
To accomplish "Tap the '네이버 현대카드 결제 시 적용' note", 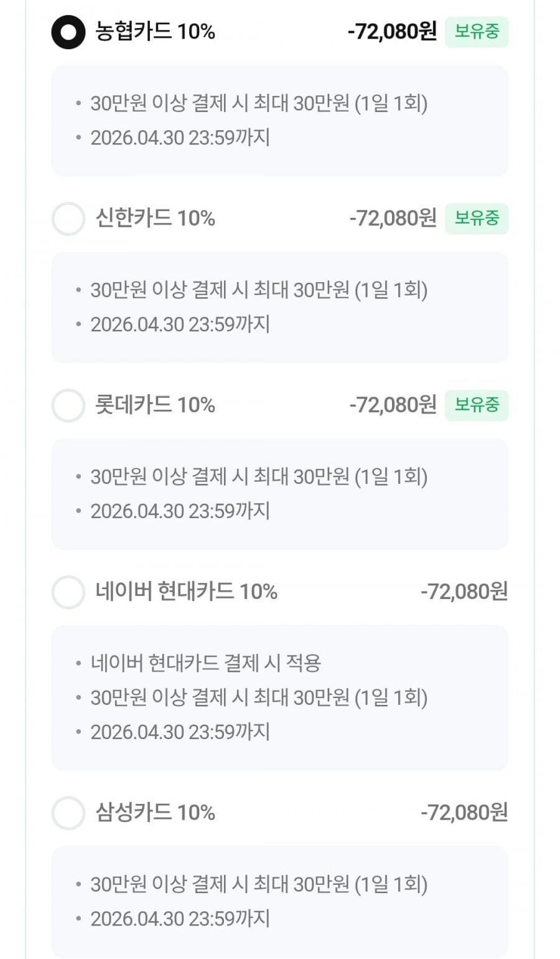I will [x=205, y=663].
